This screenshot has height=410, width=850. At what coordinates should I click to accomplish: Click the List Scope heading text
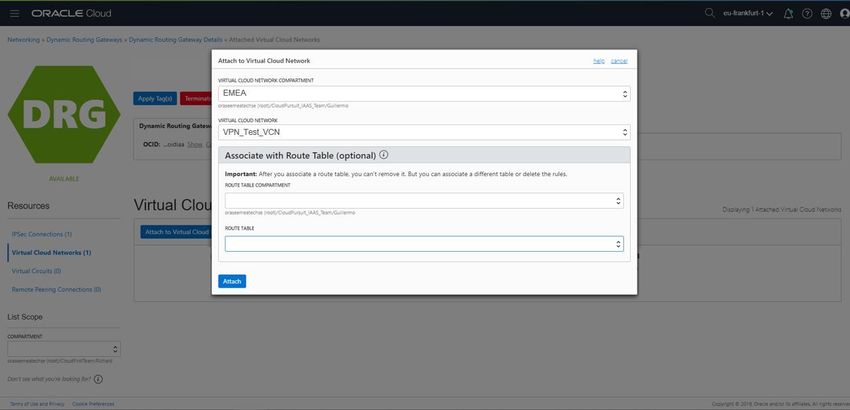pyautogui.click(x=25, y=317)
